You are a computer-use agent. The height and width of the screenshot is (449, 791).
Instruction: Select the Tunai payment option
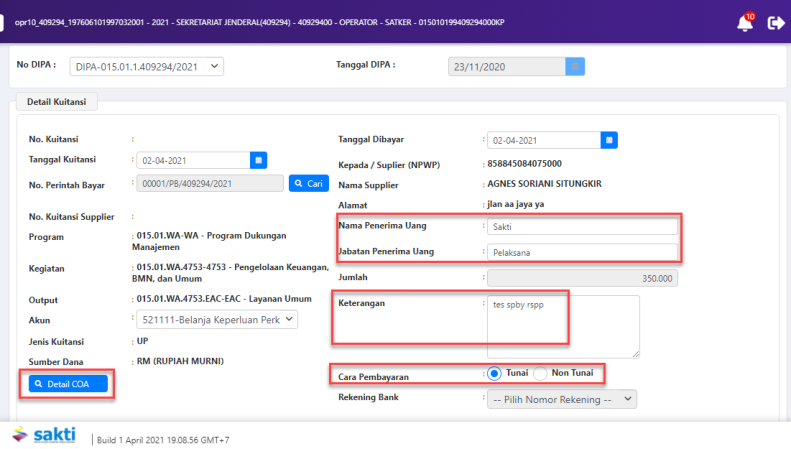(x=492, y=373)
